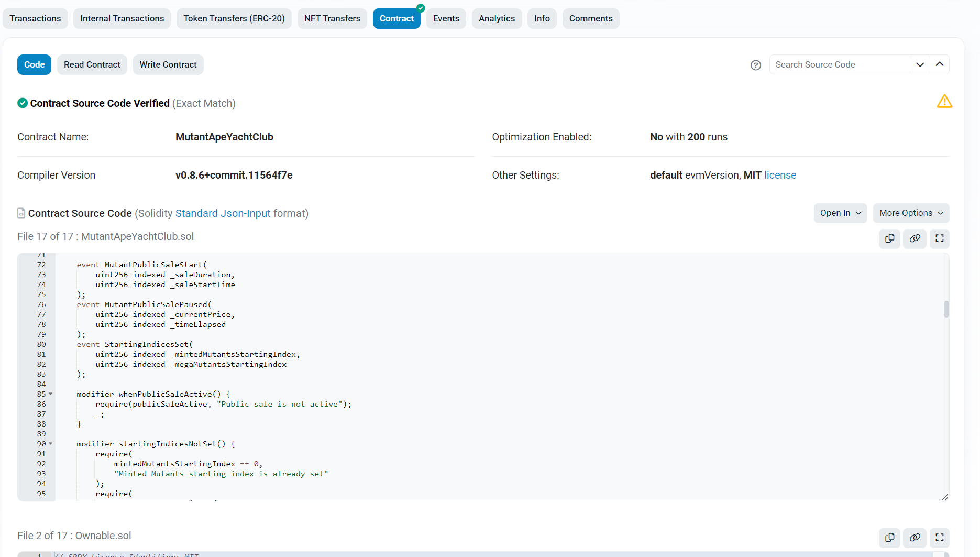Switch to the Info tab

[542, 19]
